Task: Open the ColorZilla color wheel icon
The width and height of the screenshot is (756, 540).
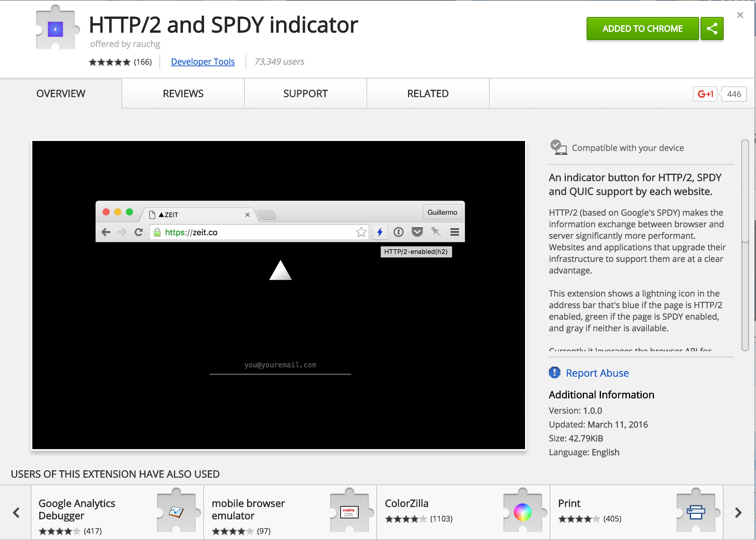Action: pyautogui.click(x=522, y=512)
